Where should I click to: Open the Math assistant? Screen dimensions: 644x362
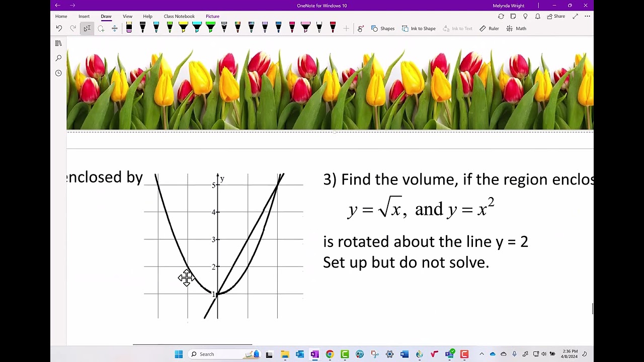[x=516, y=29]
